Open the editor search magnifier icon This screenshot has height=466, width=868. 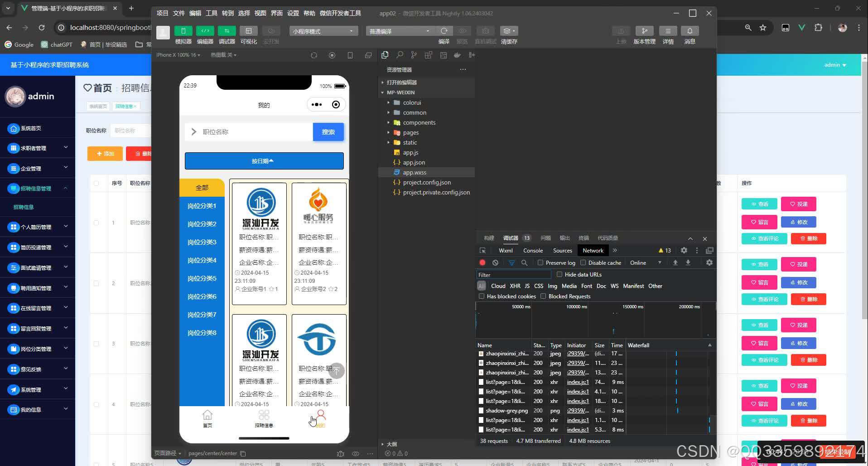coord(400,55)
